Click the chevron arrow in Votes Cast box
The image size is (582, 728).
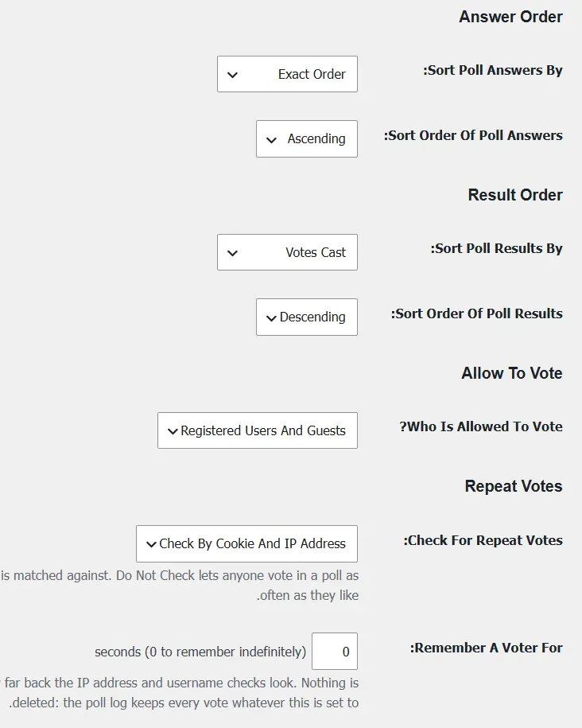pos(232,253)
